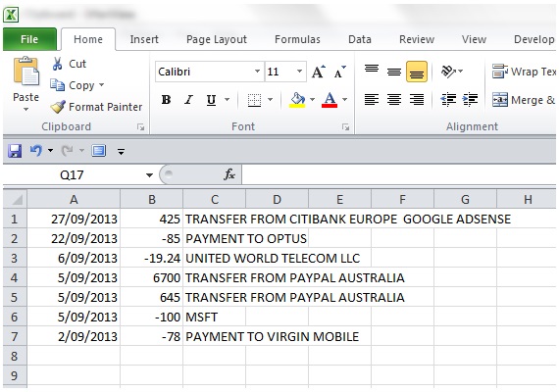Decrease cell indent

(x=448, y=99)
